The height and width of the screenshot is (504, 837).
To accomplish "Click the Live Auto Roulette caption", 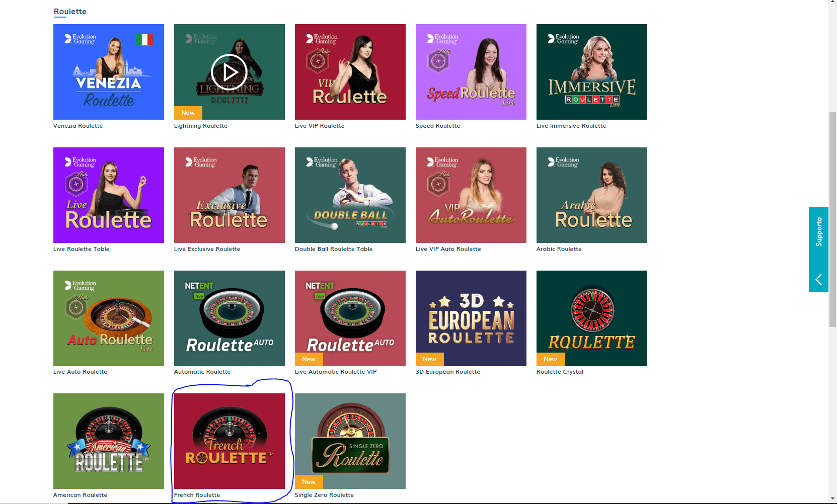I will 80,372.
